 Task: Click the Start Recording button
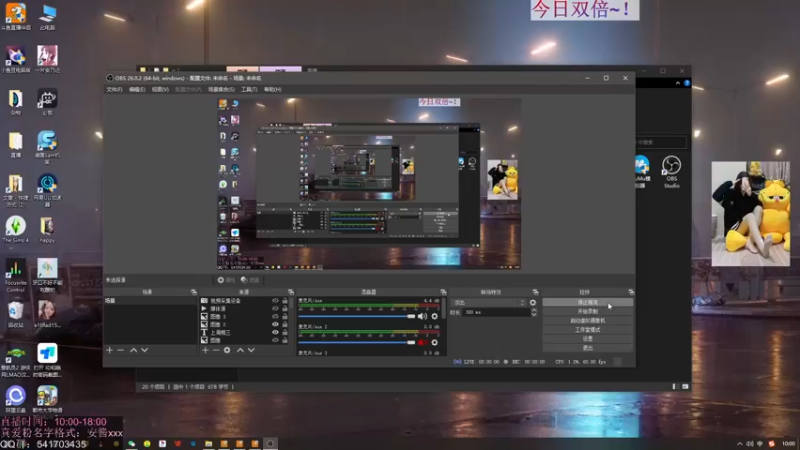click(588, 312)
